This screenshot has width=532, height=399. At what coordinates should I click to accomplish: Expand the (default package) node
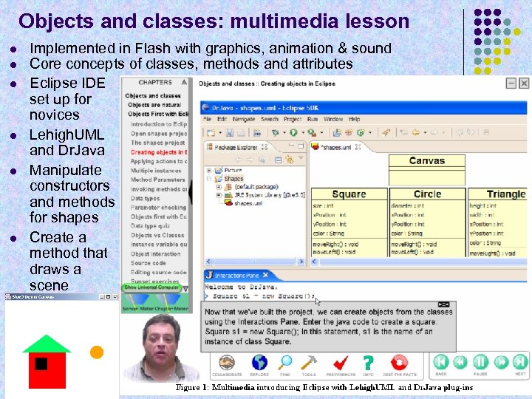[x=219, y=187]
